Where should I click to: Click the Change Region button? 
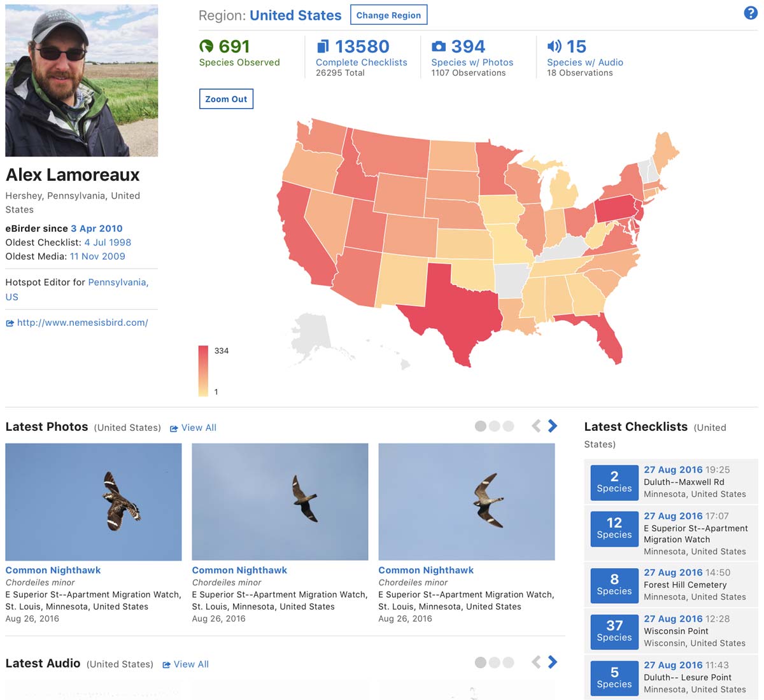(x=388, y=15)
